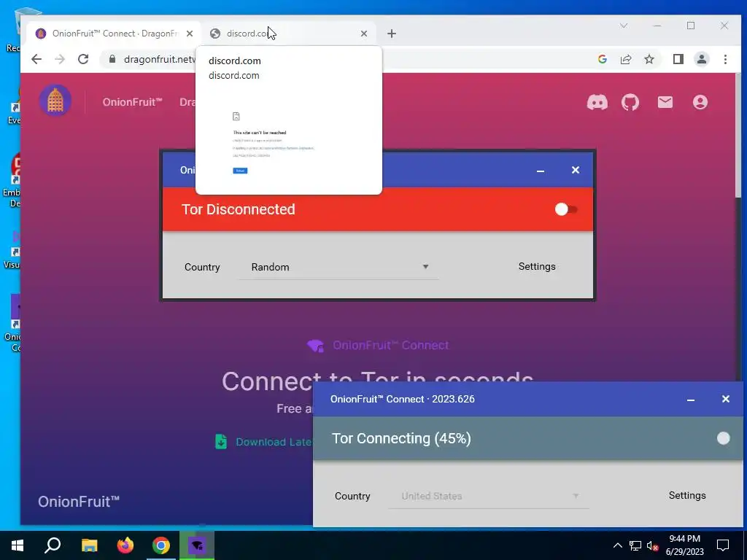Minimize the OnionFruit Connect 2023.626 window
The height and width of the screenshot is (560, 747).
coord(690,399)
